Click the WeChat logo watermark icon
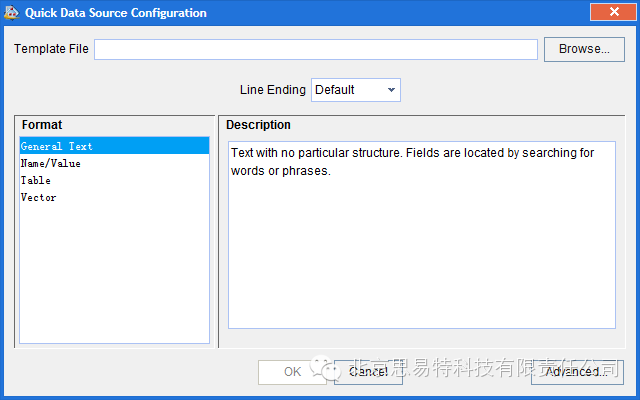 point(327,369)
